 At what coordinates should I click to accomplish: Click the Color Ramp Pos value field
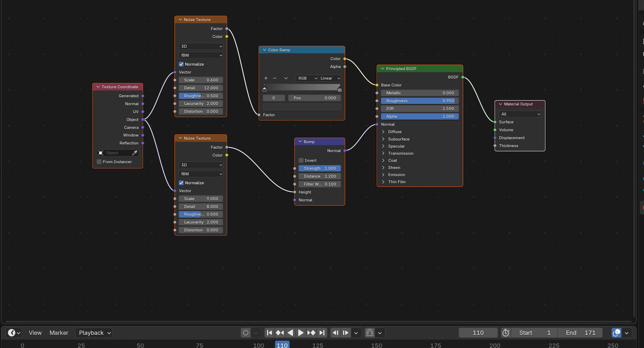point(315,98)
